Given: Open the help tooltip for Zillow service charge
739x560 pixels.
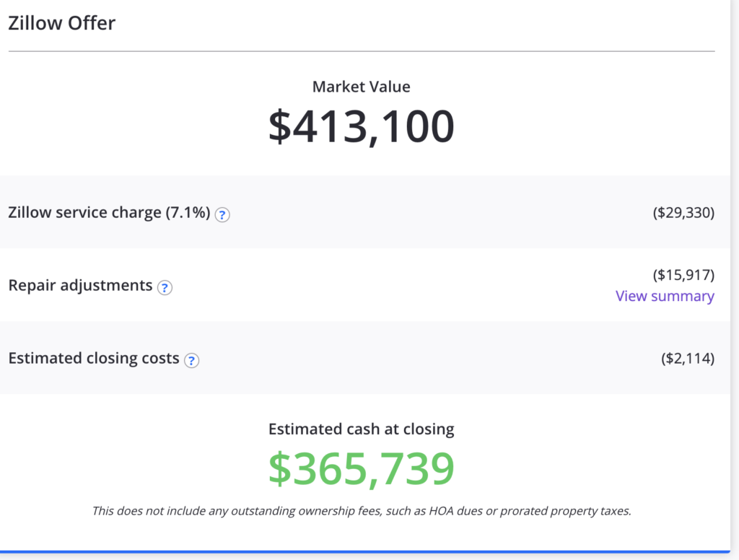Looking at the screenshot, I should [222, 214].
